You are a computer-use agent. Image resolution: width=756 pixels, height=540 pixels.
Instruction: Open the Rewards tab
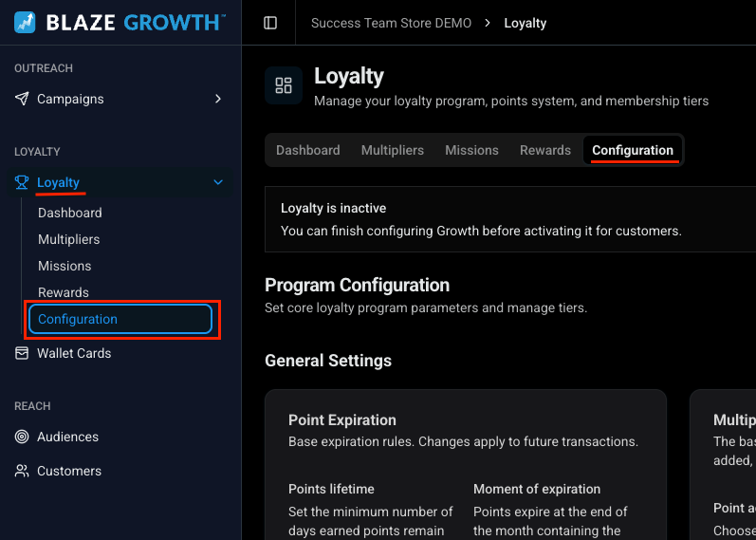click(544, 151)
